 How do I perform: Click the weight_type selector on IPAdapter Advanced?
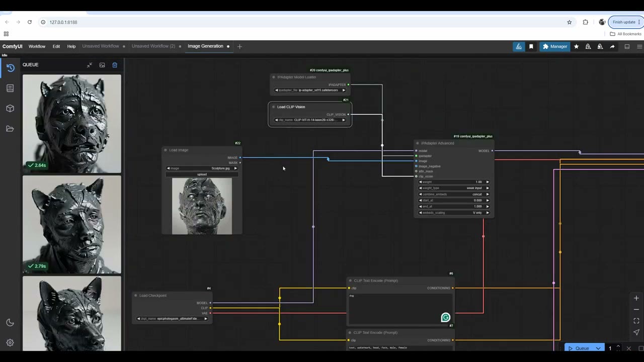point(454,188)
